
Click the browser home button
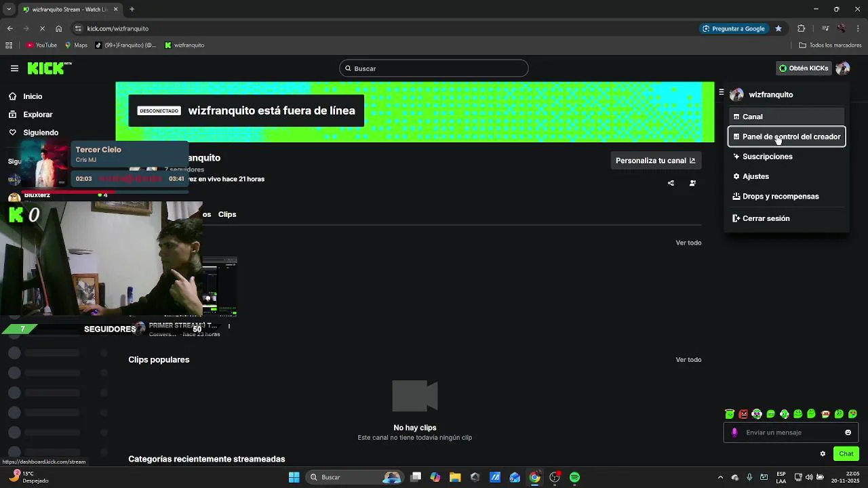coord(59,28)
